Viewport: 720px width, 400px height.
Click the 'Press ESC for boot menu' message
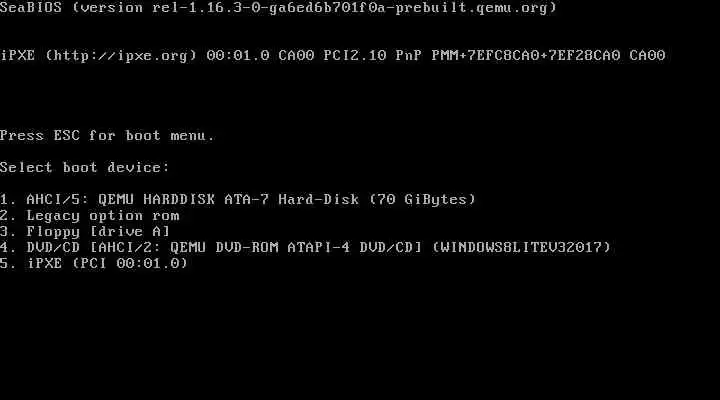(107, 135)
